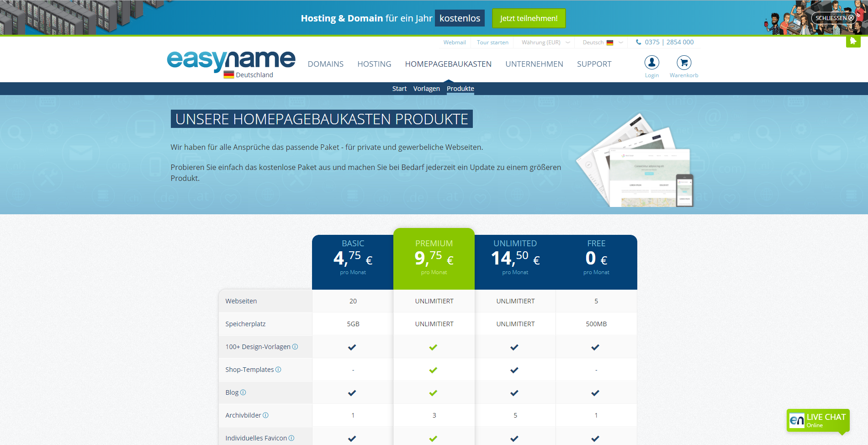Screen dimensions: 868x445
Task: Click the Design-Vorlagen checkmark in FREE column
Action: coord(595,347)
